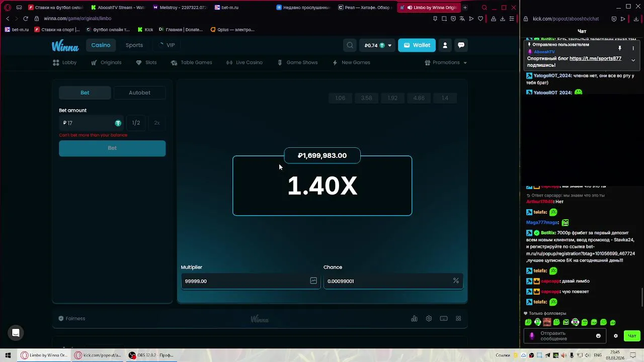Unpin the pinned message in Kick chat
Image resolution: width=644 pixels, height=362 pixels.
pyautogui.click(x=620, y=48)
